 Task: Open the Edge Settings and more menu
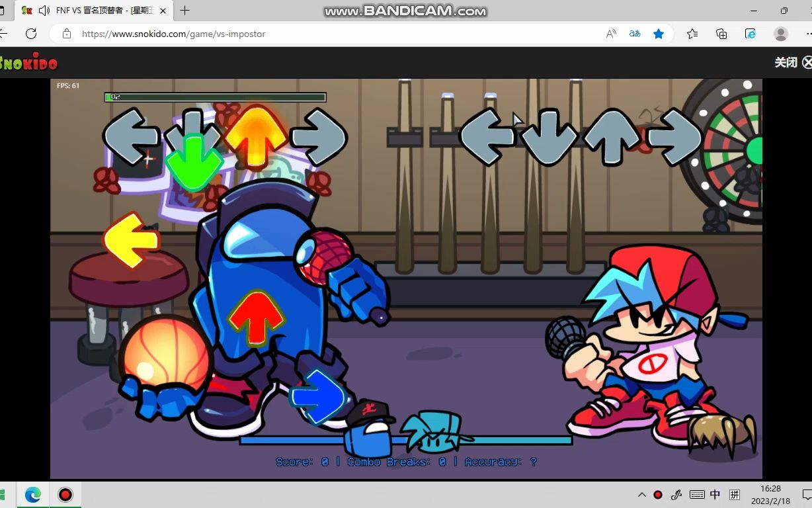[808, 34]
